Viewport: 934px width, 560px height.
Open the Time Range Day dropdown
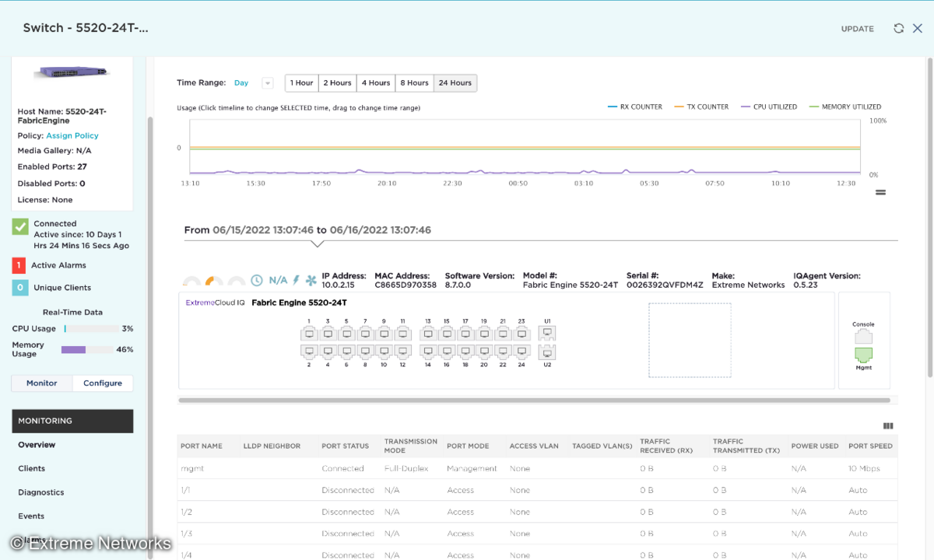(267, 83)
